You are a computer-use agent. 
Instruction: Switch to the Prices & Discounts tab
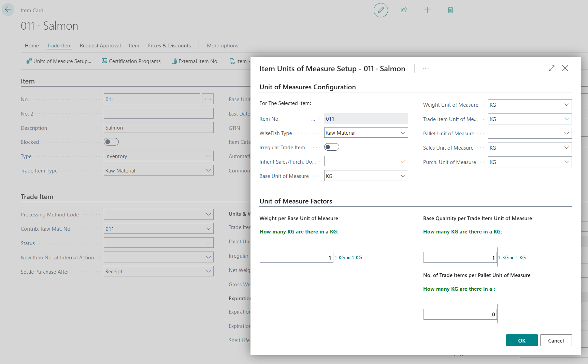[169, 46]
